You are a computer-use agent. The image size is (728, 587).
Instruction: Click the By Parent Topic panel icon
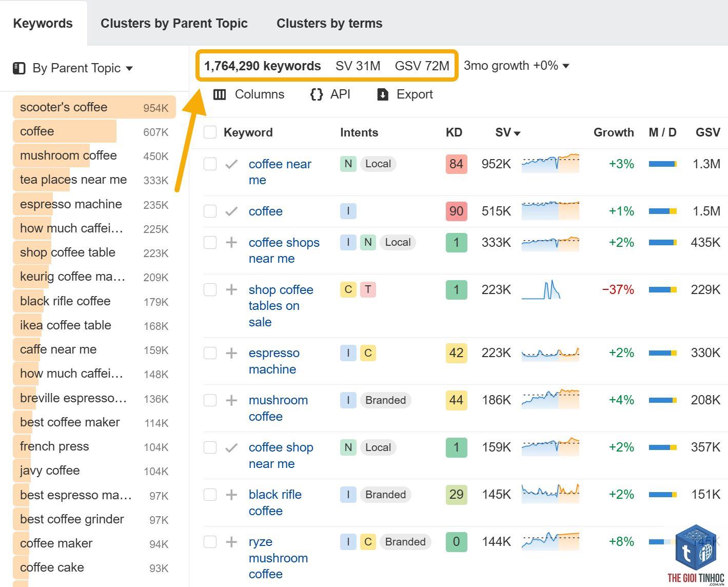point(19,68)
